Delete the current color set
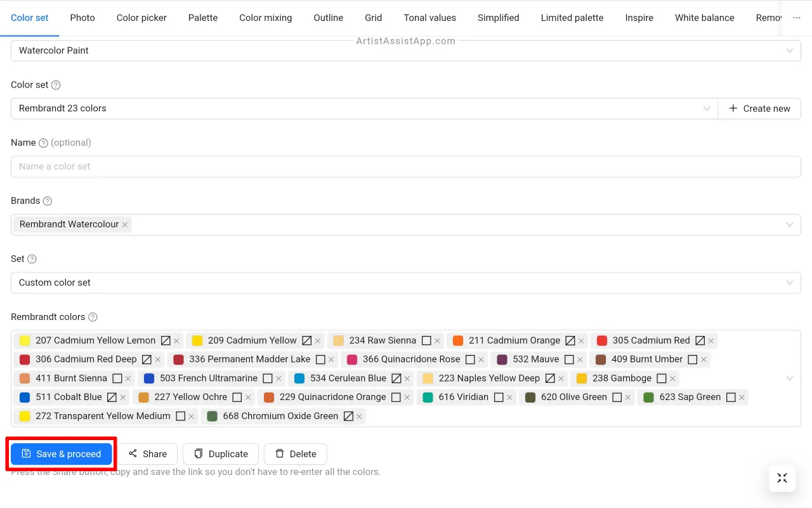This screenshot has width=812, height=508. click(x=296, y=454)
